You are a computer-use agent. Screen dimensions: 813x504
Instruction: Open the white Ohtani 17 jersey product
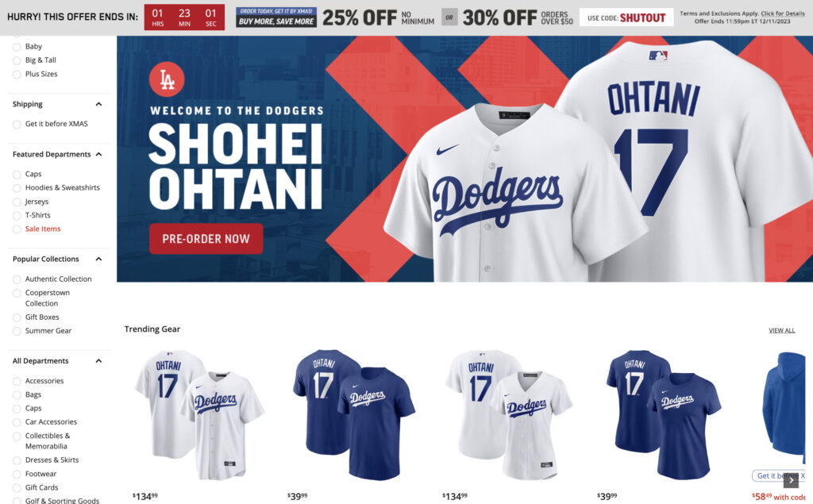(199, 414)
